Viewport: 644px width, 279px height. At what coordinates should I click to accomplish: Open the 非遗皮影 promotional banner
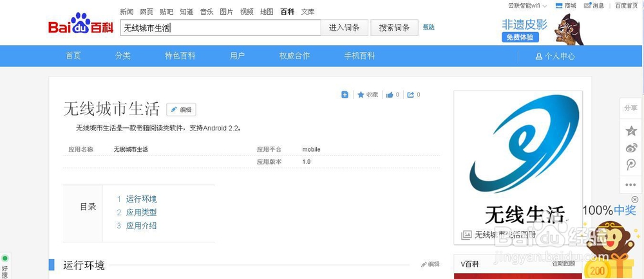click(542, 29)
